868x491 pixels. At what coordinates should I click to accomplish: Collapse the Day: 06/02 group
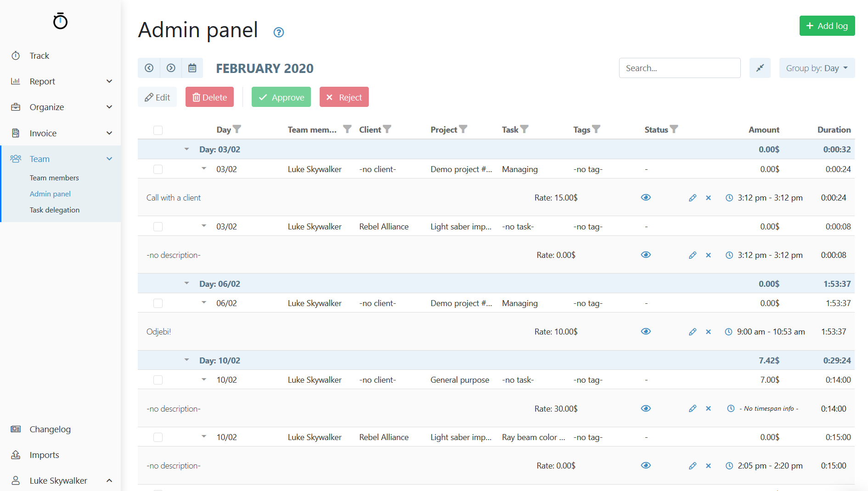(x=186, y=284)
